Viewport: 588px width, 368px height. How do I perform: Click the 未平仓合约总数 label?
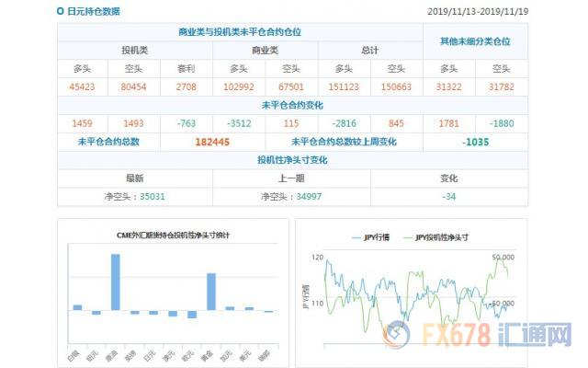pos(108,142)
